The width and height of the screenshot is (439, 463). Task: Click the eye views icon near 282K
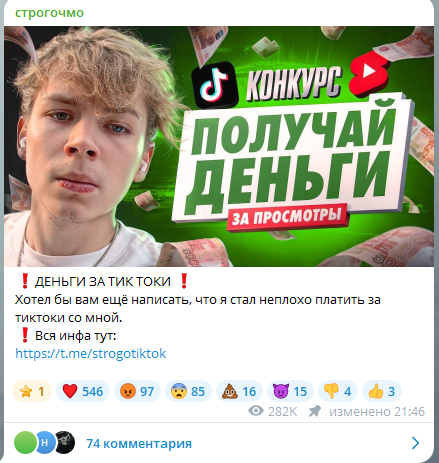[x=256, y=411]
